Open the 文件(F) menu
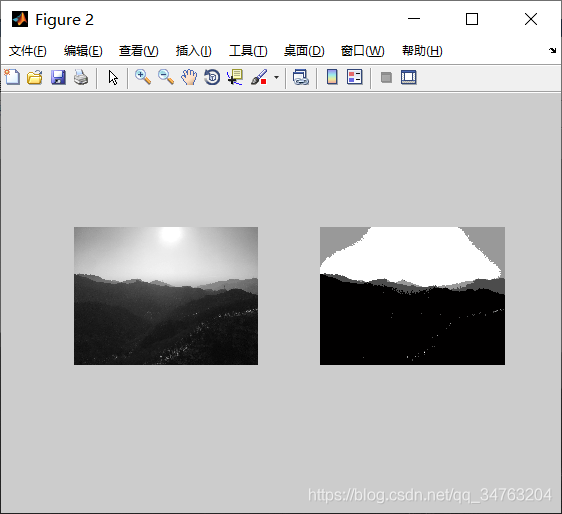The width and height of the screenshot is (562, 514). 28,51
